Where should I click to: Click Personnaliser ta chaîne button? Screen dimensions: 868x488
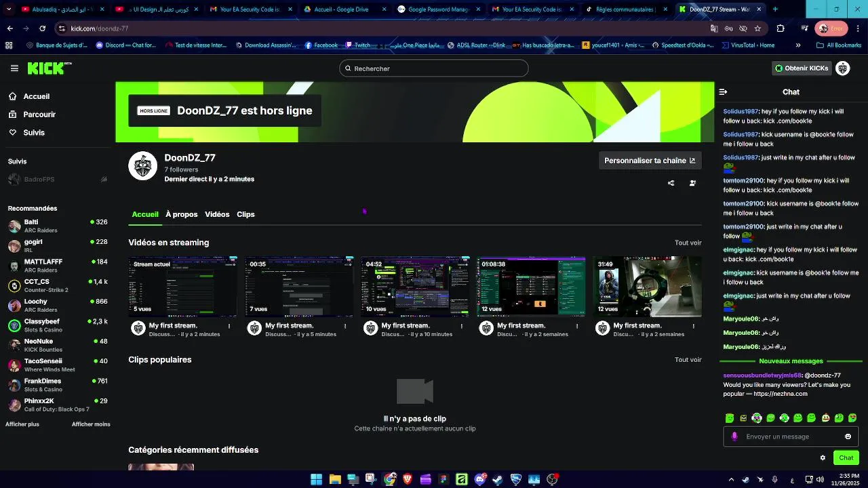pyautogui.click(x=650, y=161)
